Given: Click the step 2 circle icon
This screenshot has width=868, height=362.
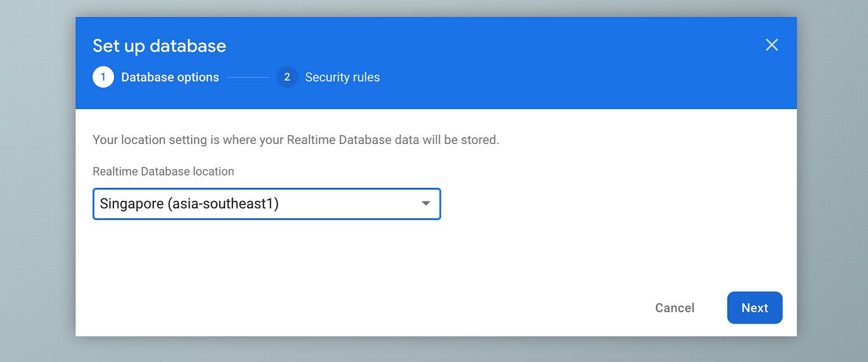Looking at the screenshot, I should 287,77.
